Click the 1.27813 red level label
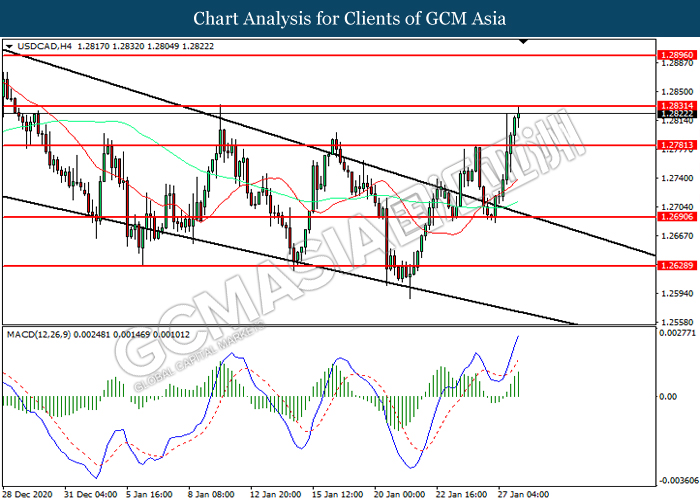700x500 pixels. 677,145
